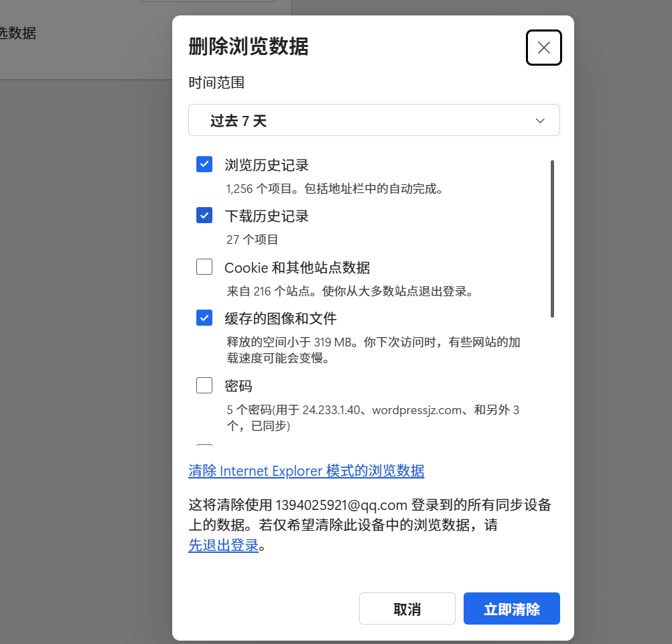672x644 pixels.
Task: Click the 先退出登录 link
Action: coord(223,545)
